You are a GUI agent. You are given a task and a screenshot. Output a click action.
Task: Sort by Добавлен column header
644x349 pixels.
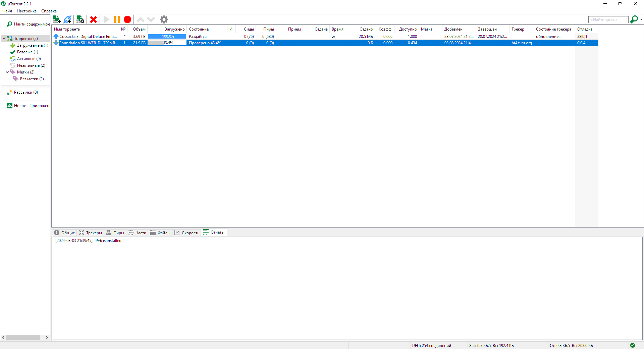459,29
